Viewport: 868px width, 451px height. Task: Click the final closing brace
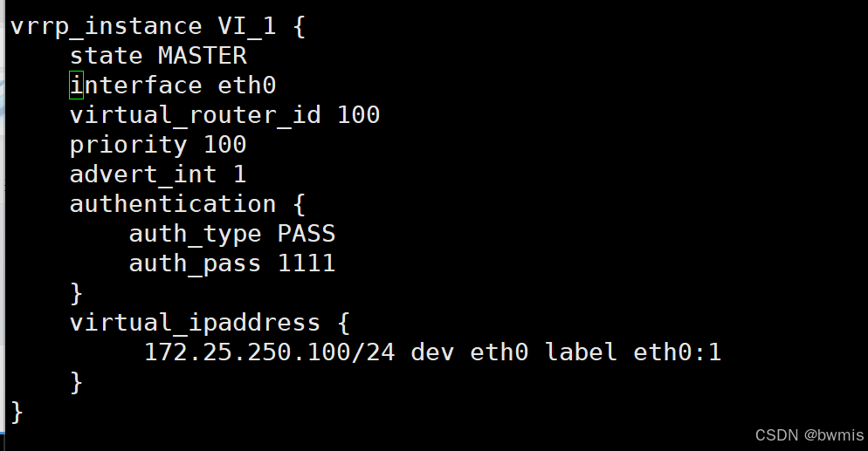[x=17, y=413]
